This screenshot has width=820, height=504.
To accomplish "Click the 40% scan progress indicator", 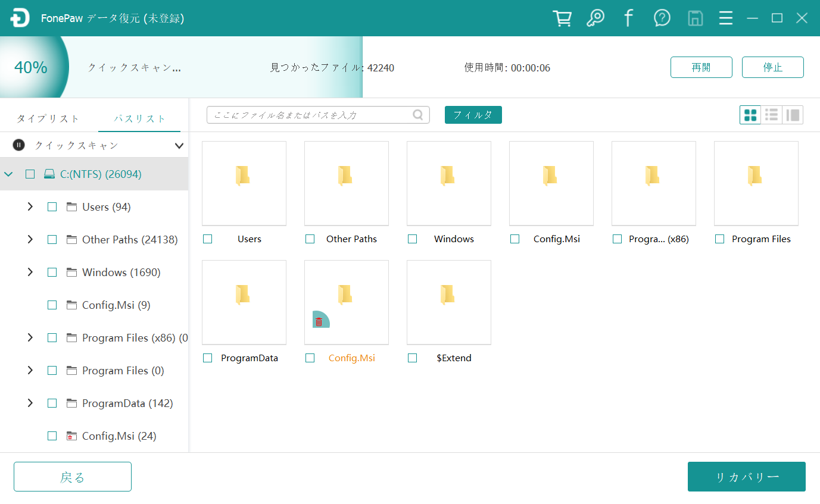I will click(31, 67).
